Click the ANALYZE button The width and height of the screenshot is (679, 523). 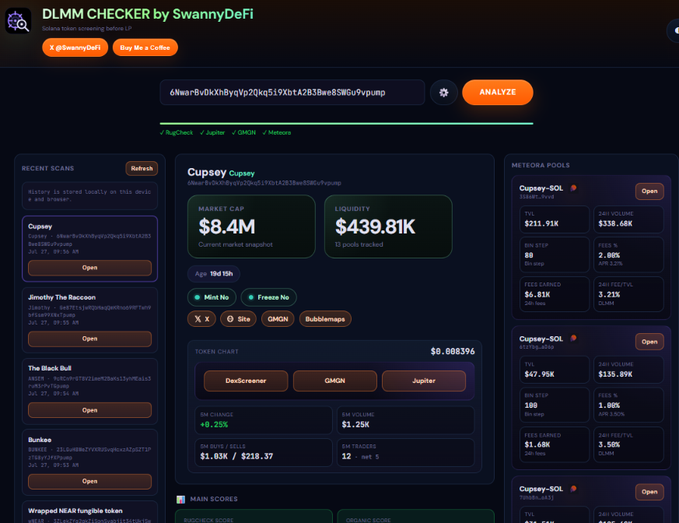498,92
